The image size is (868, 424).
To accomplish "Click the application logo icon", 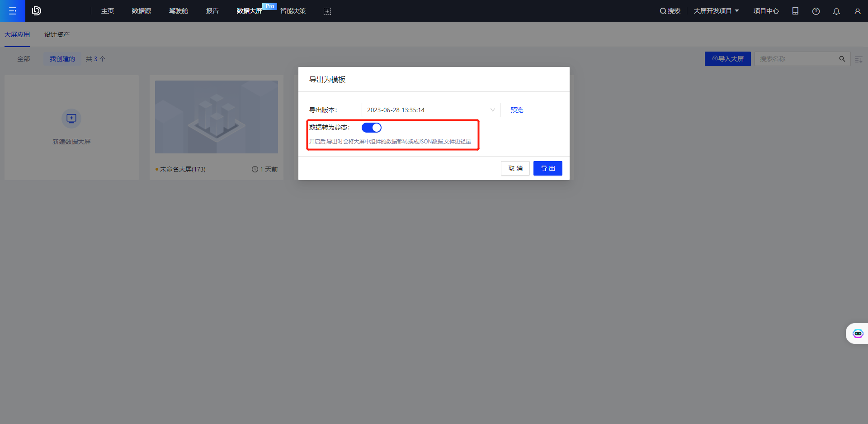I will (37, 11).
